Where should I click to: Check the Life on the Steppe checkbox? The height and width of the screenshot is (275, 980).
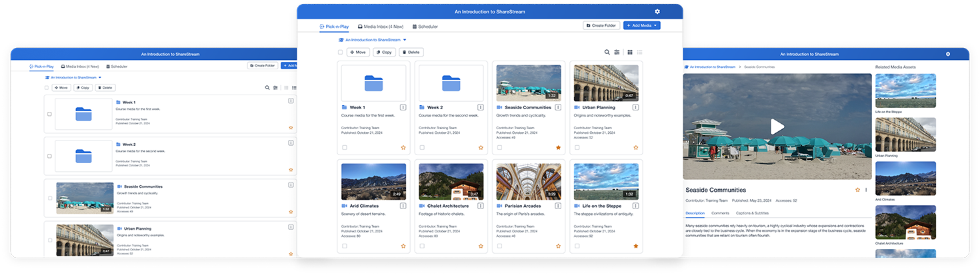[x=577, y=246]
